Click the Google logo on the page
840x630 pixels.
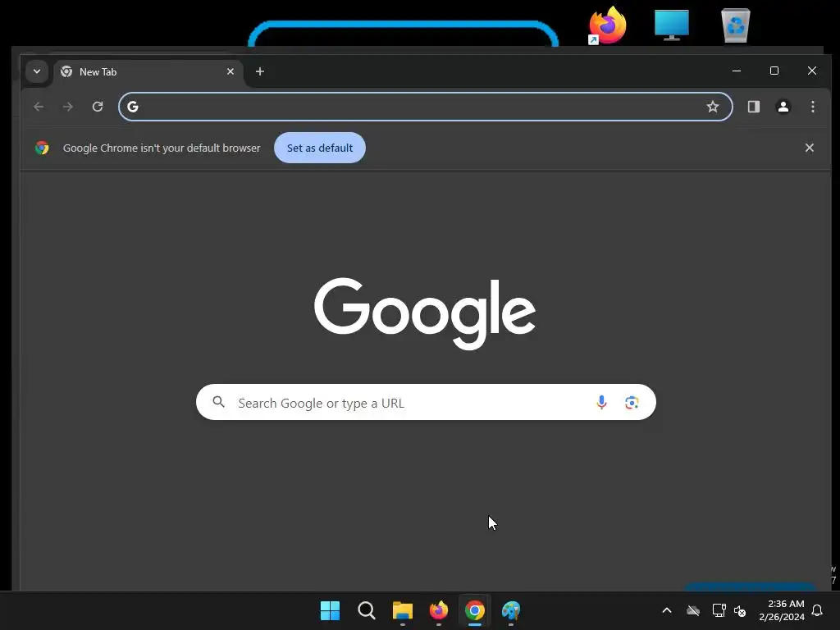425,313
